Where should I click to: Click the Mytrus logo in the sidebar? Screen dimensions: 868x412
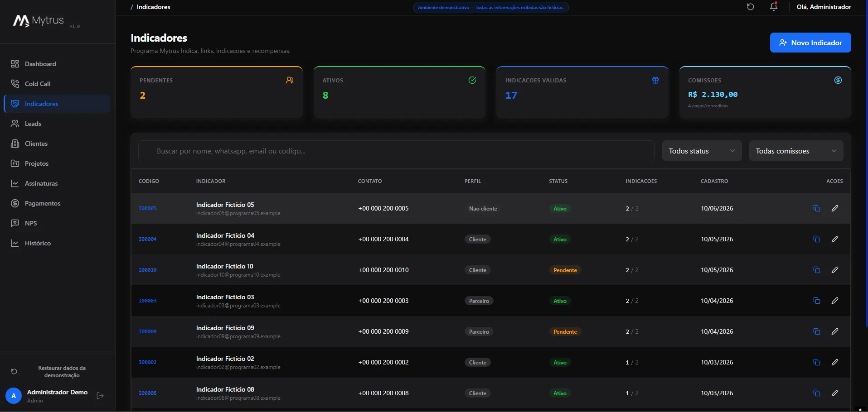tap(39, 21)
